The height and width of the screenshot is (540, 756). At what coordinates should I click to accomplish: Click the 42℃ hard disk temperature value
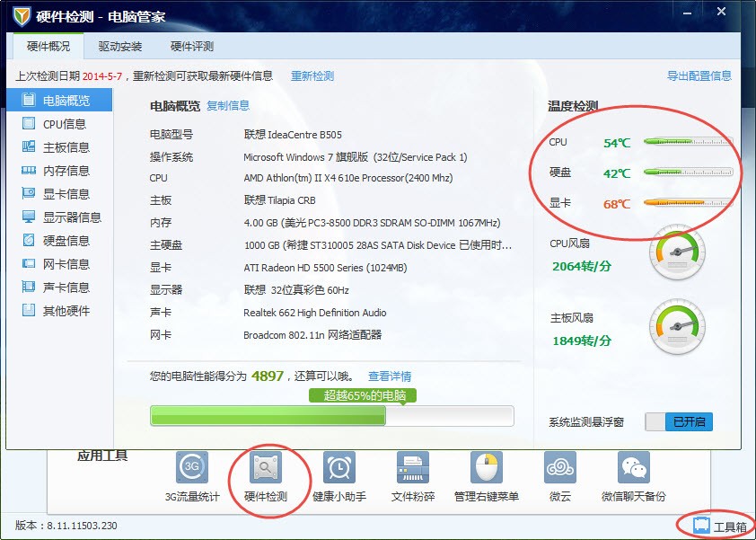(x=617, y=173)
